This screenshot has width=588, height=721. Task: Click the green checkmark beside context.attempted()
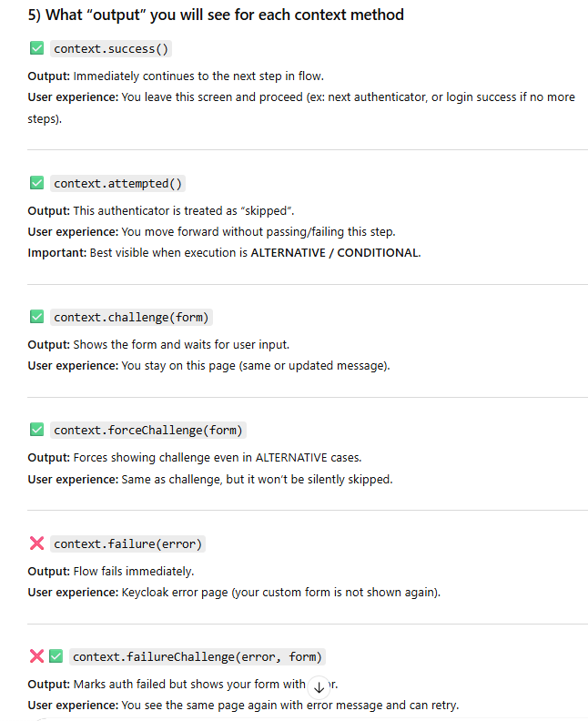[x=36, y=183]
